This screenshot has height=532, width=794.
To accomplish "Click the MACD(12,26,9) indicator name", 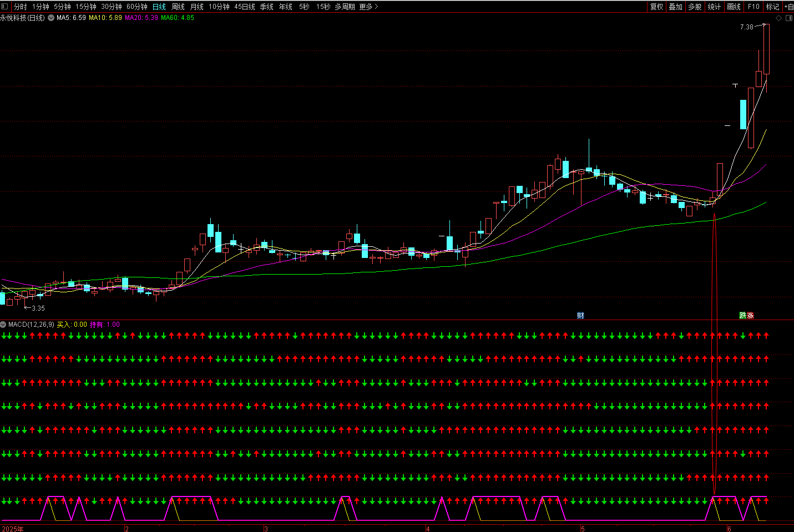I will [31, 325].
